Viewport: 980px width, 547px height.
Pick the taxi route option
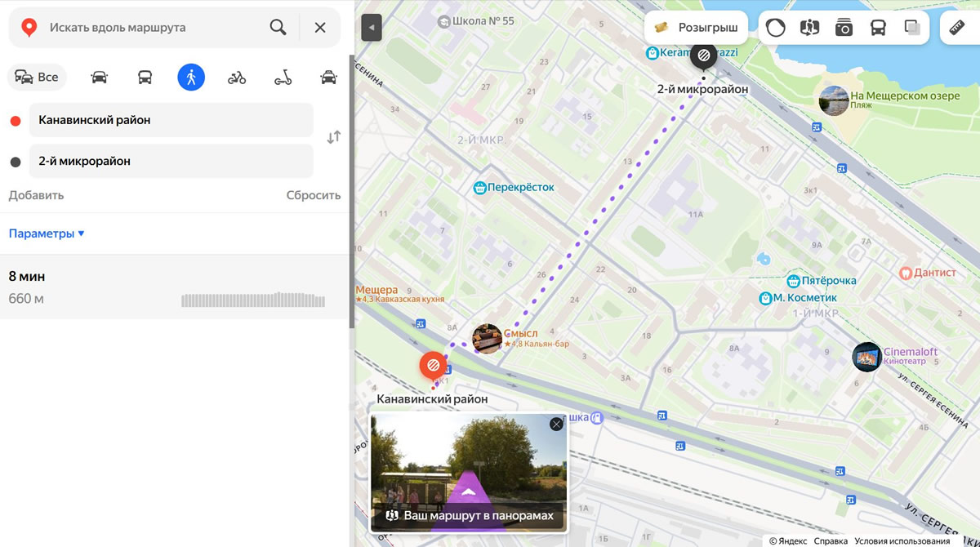[x=328, y=78]
